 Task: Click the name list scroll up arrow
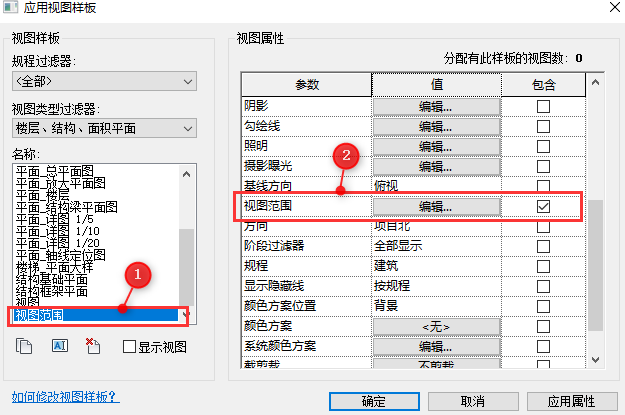[186, 174]
